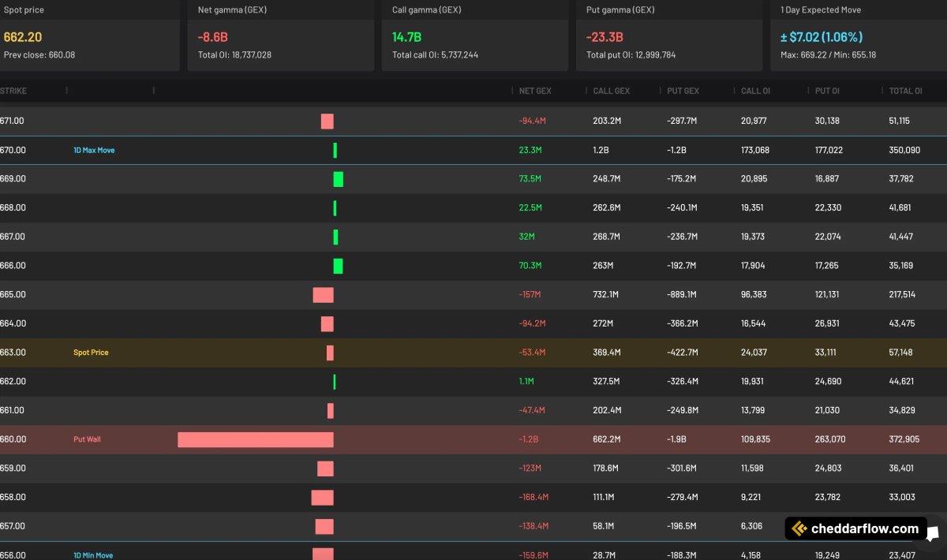947x560 pixels.
Task: Sort the table by TOTAL OI column
Action: pos(908,91)
